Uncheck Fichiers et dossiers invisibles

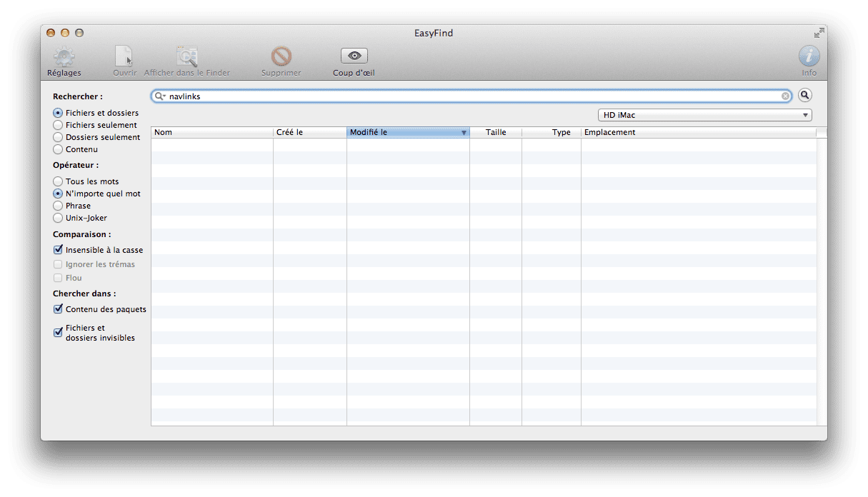coord(58,333)
